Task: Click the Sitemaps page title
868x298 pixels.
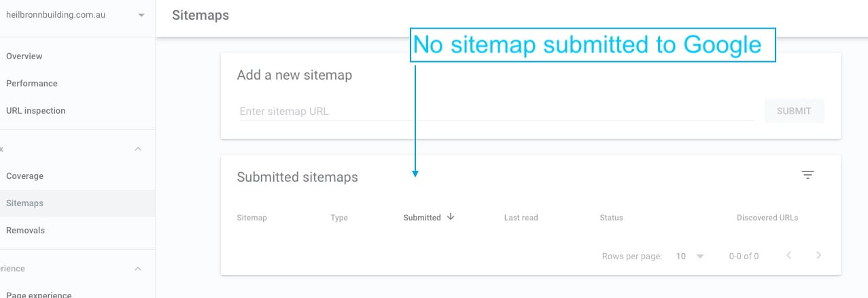Action: (201, 15)
